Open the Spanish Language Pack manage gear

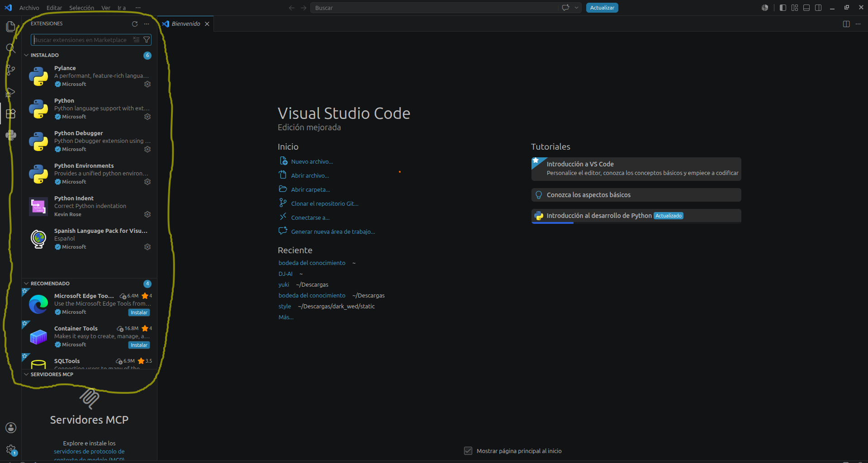coord(147,247)
